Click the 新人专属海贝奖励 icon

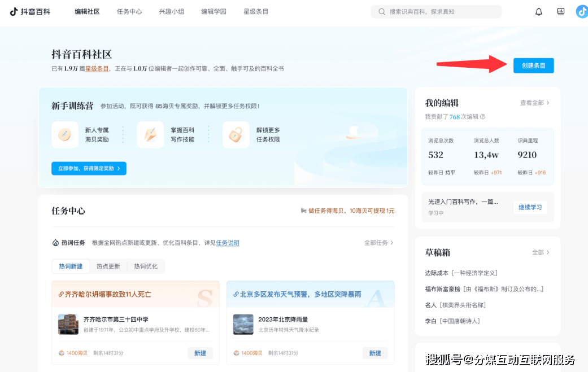[65, 135]
